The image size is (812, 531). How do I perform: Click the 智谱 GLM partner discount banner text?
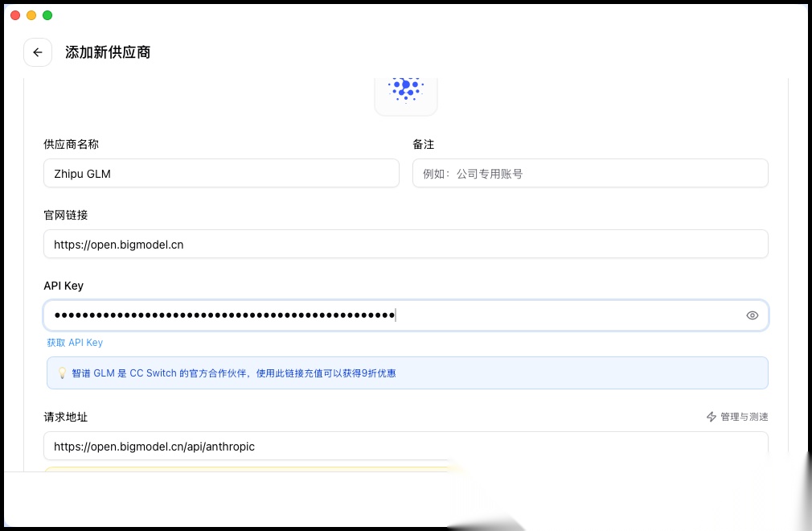point(233,373)
